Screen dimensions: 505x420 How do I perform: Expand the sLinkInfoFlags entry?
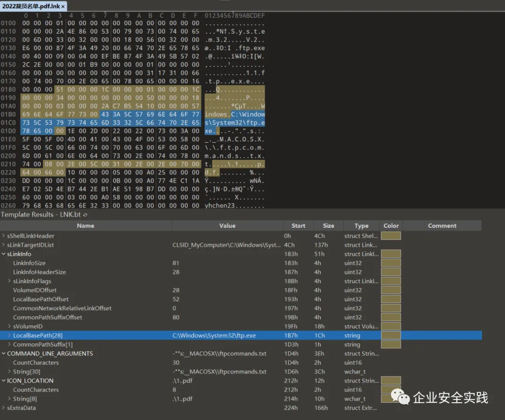(x=10, y=281)
